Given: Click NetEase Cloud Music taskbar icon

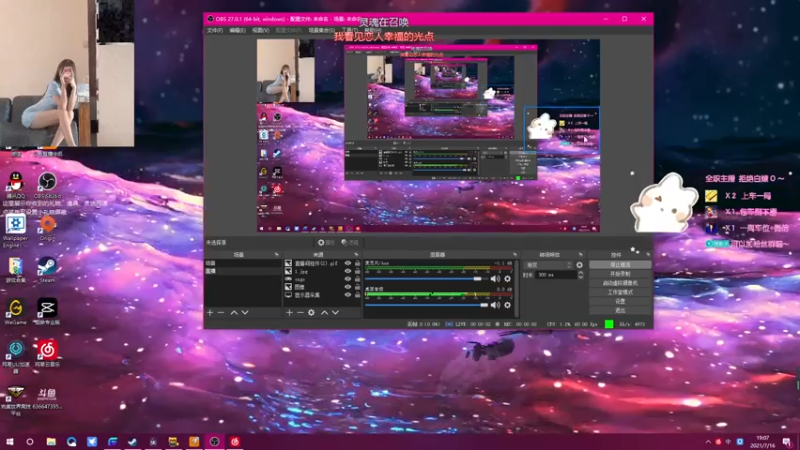Looking at the screenshot, I should pyautogui.click(x=235, y=441).
